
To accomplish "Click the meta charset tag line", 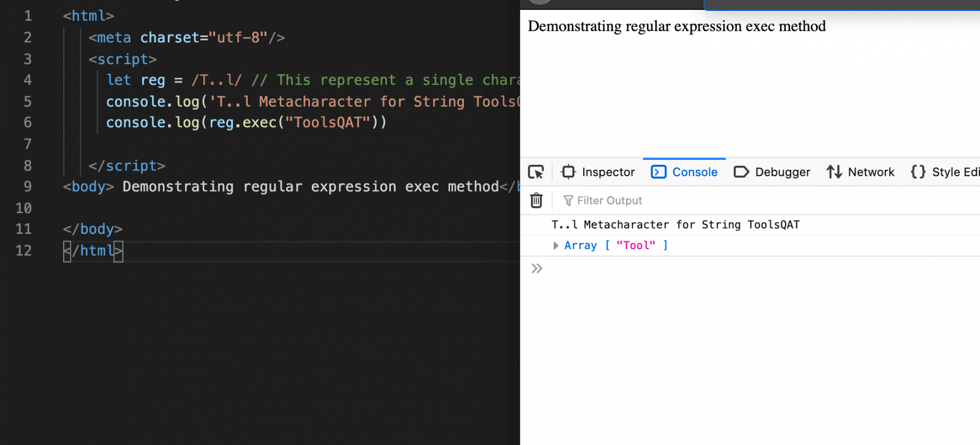I will pos(186,38).
